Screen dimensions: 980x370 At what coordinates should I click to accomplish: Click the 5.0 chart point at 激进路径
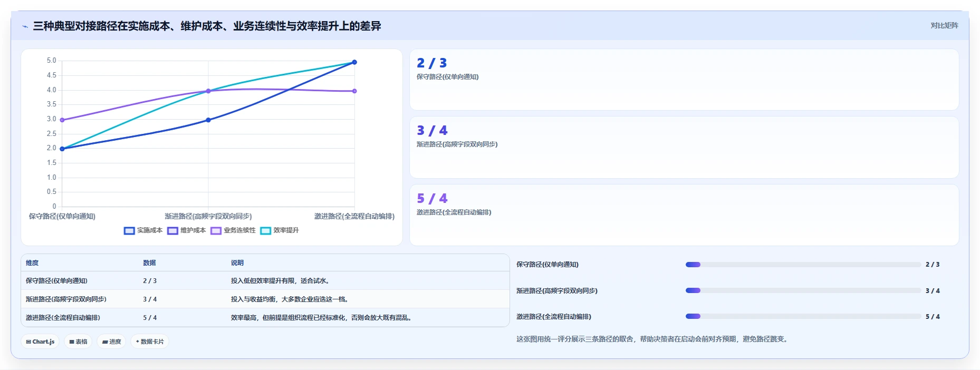(354, 62)
